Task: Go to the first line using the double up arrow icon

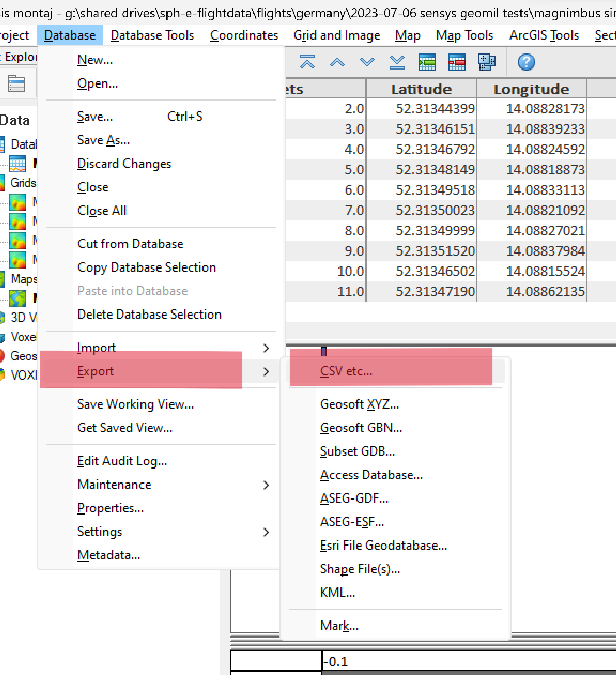Action: click(307, 62)
